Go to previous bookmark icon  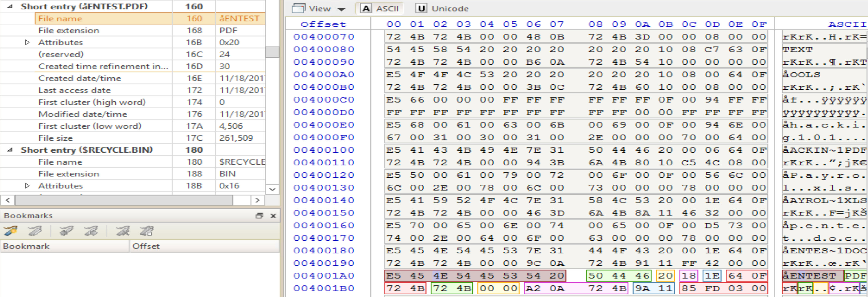coord(66,231)
